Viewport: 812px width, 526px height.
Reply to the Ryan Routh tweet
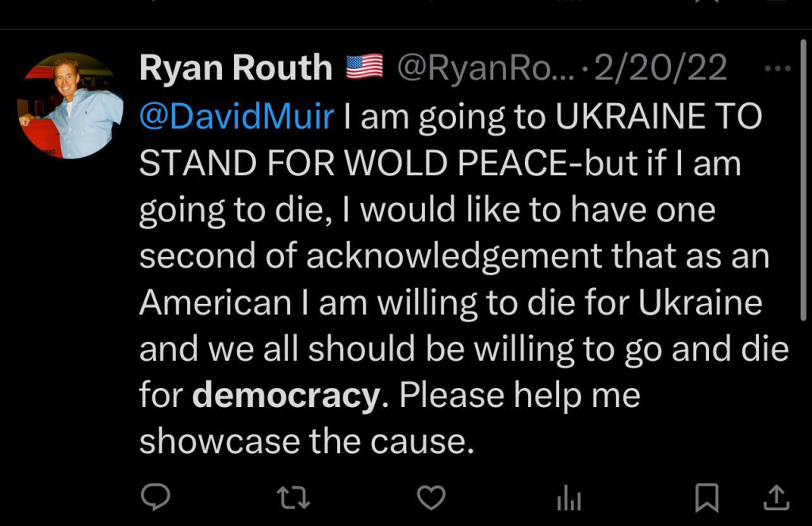tap(155, 497)
